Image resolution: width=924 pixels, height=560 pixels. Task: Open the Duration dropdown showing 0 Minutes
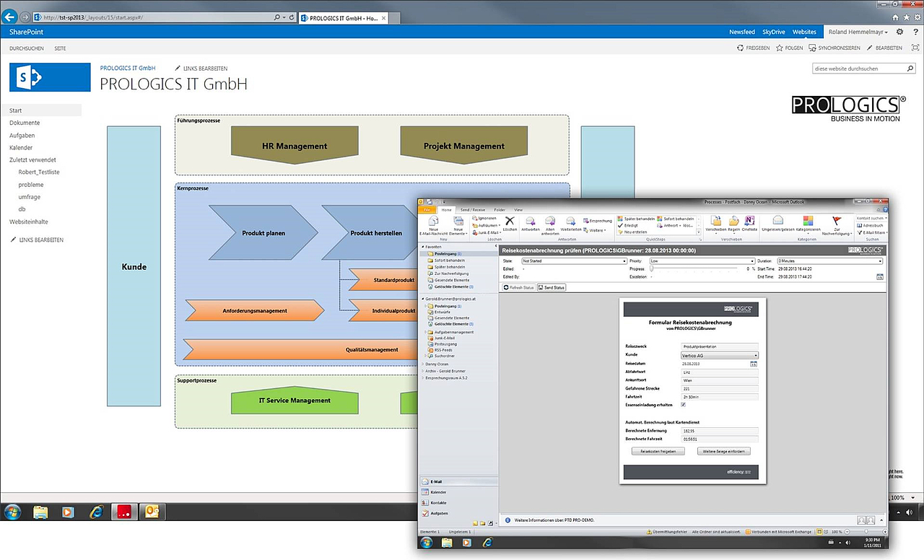tap(830, 261)
